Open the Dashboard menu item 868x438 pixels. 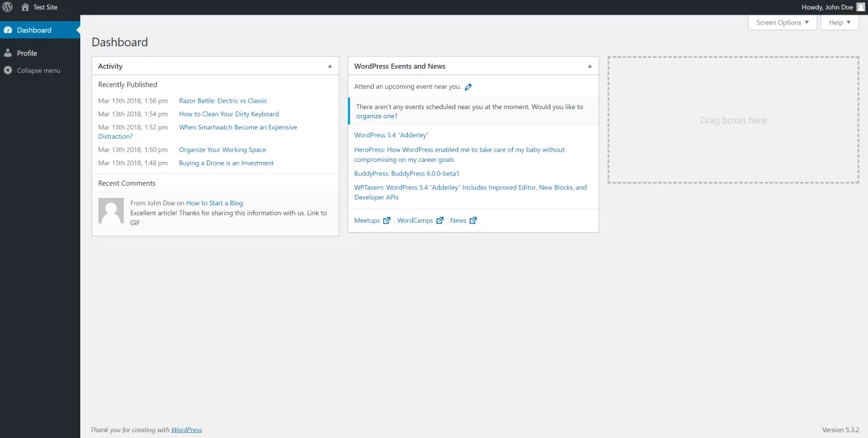[x=40, y=30]
